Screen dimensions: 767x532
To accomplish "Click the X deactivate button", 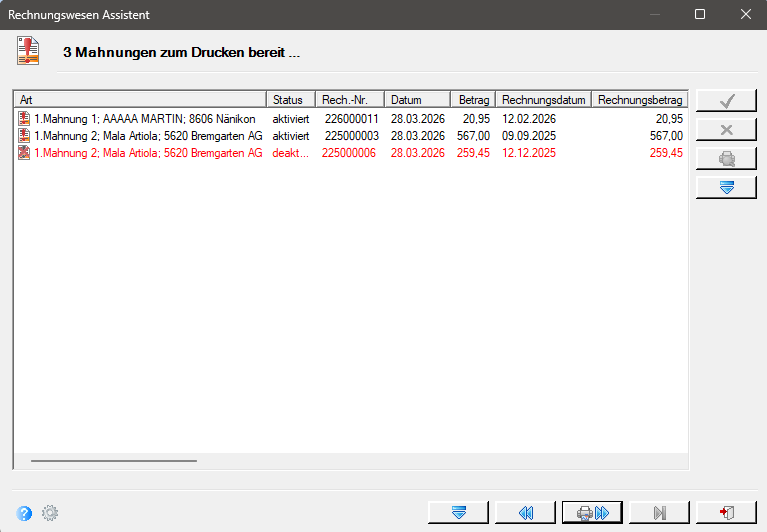I will click(x=726, y=130).
